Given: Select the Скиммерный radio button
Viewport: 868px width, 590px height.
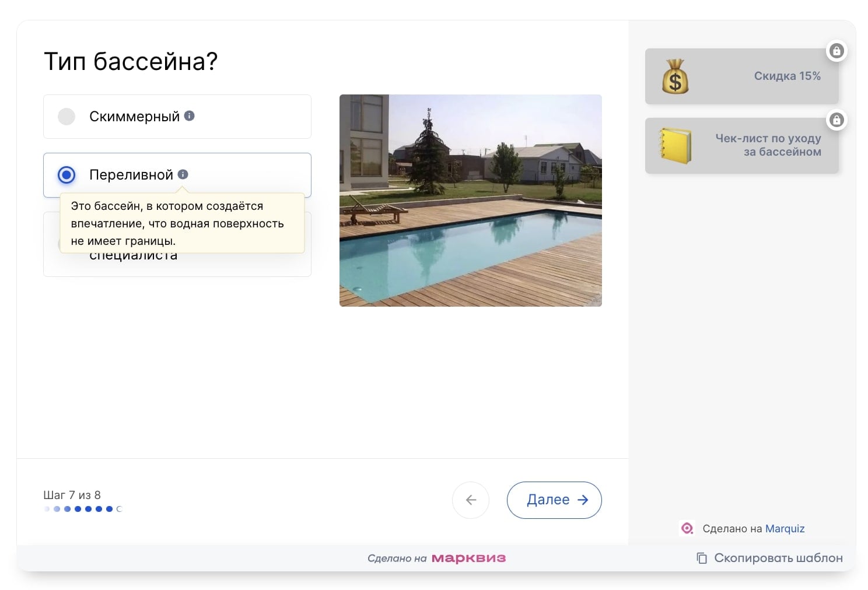Looking at the screenshot, I should [x=66, y=117].
